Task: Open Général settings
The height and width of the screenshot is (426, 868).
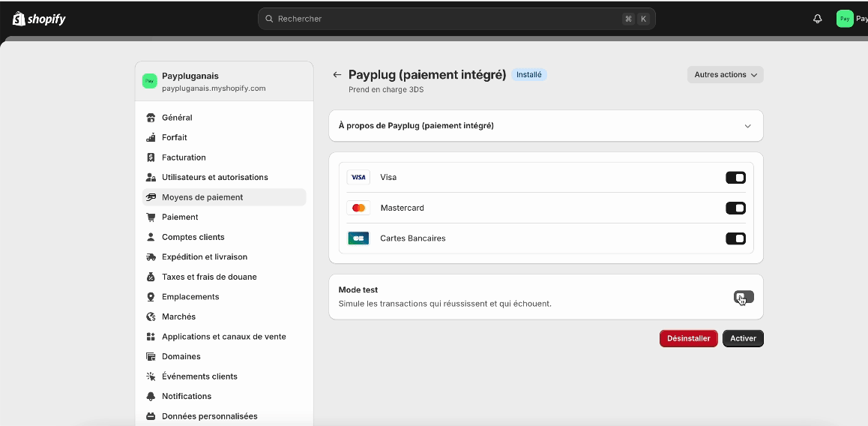Action: (x=224, y=118)
